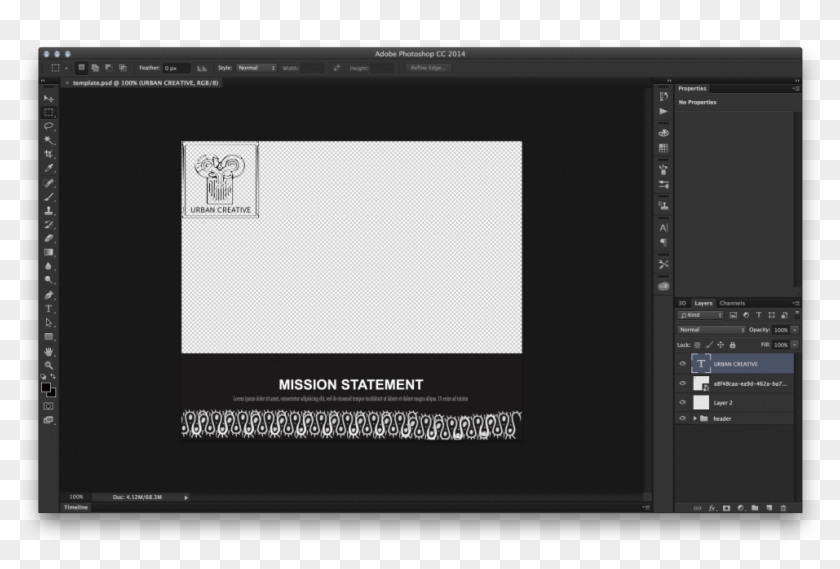Open the Fill slider arrow
Screen dimensions: 840x569
pyautogui.click(x=795, y=345)
